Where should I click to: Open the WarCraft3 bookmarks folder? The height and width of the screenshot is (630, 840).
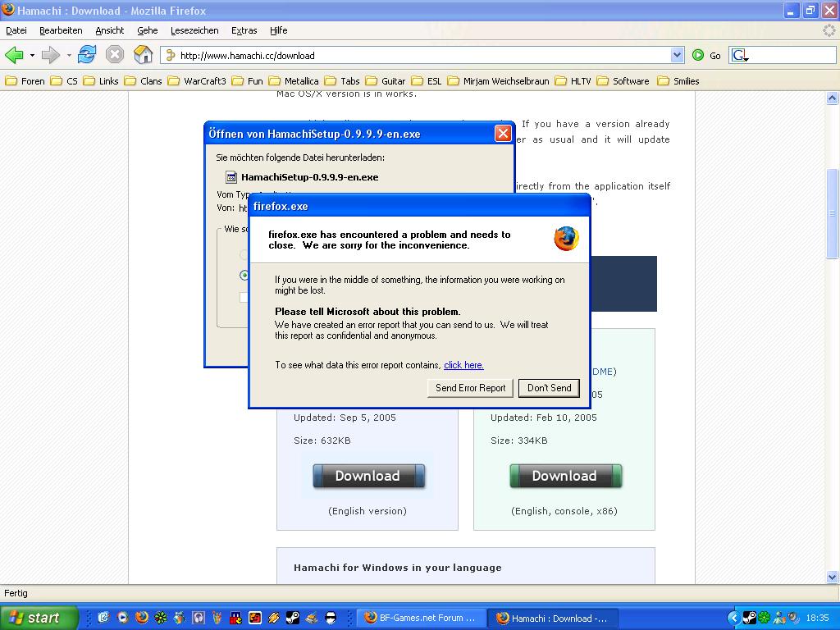pyautogui.click(x=197, y=81)
